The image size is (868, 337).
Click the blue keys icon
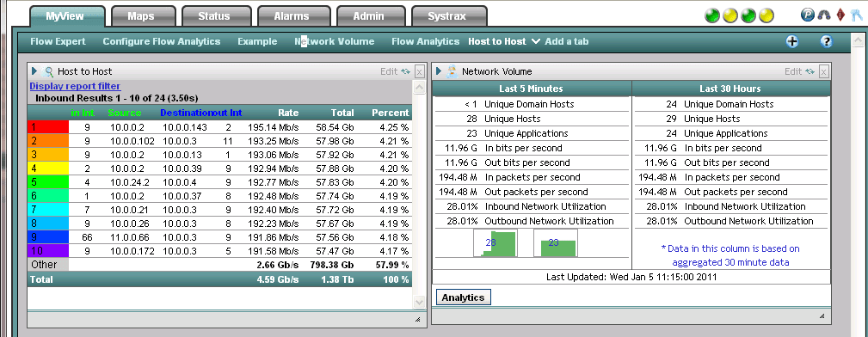[x=856, y=15]
